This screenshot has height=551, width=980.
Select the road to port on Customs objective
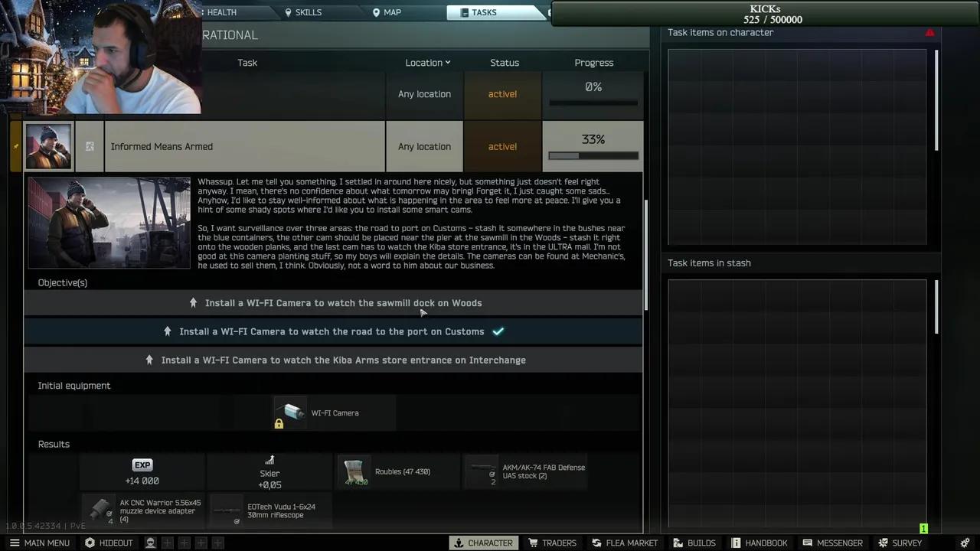(334, 331)
